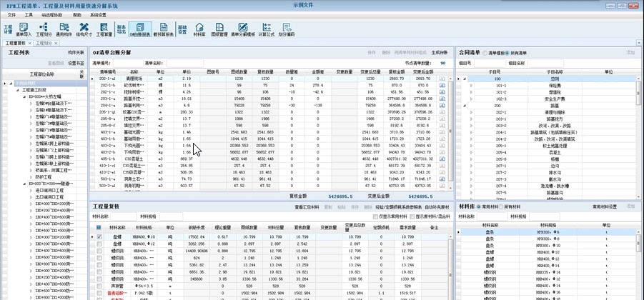Open the 计算公式 tool
644x300 pixels.
266,29
